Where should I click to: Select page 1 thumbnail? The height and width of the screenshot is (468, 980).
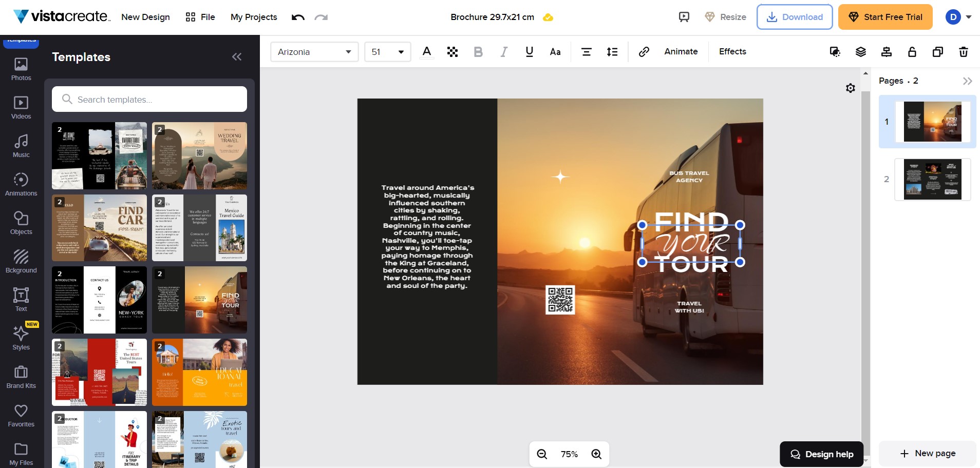[932, 122]
